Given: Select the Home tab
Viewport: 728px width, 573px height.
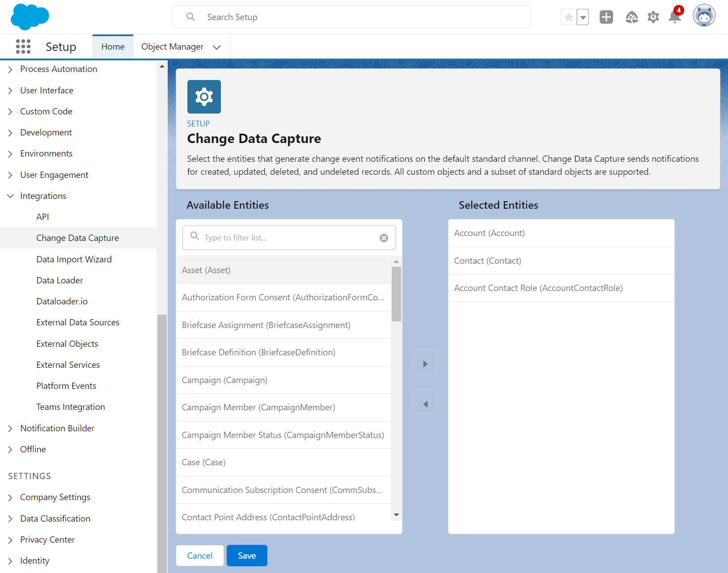Looking at the screenshot, I should [x=113, y=46].
